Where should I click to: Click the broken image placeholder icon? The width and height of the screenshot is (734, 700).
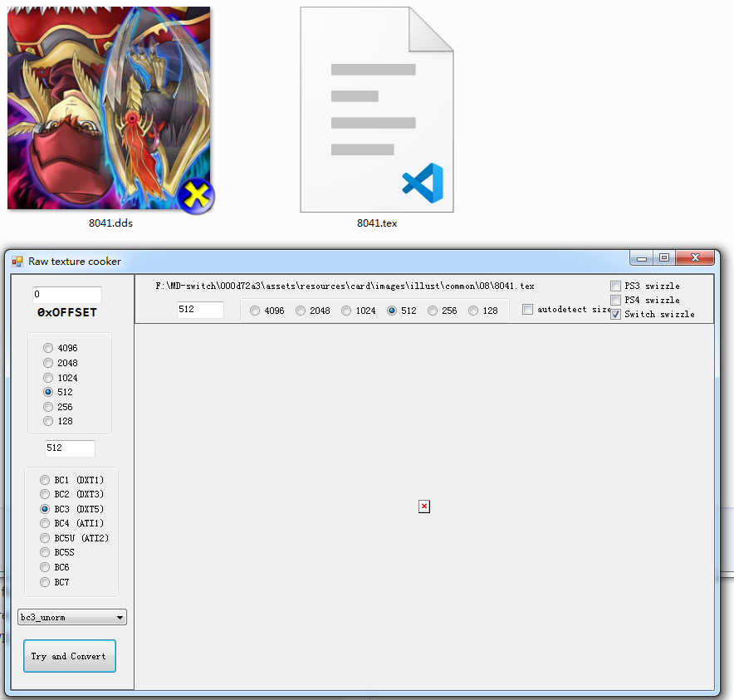(424, 507)
